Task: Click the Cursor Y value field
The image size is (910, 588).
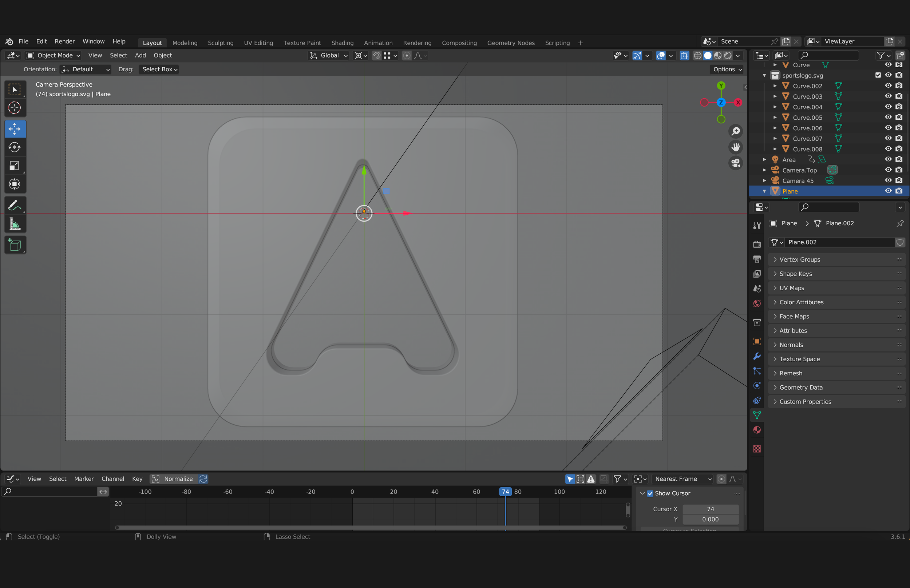Action: [710, 520]
